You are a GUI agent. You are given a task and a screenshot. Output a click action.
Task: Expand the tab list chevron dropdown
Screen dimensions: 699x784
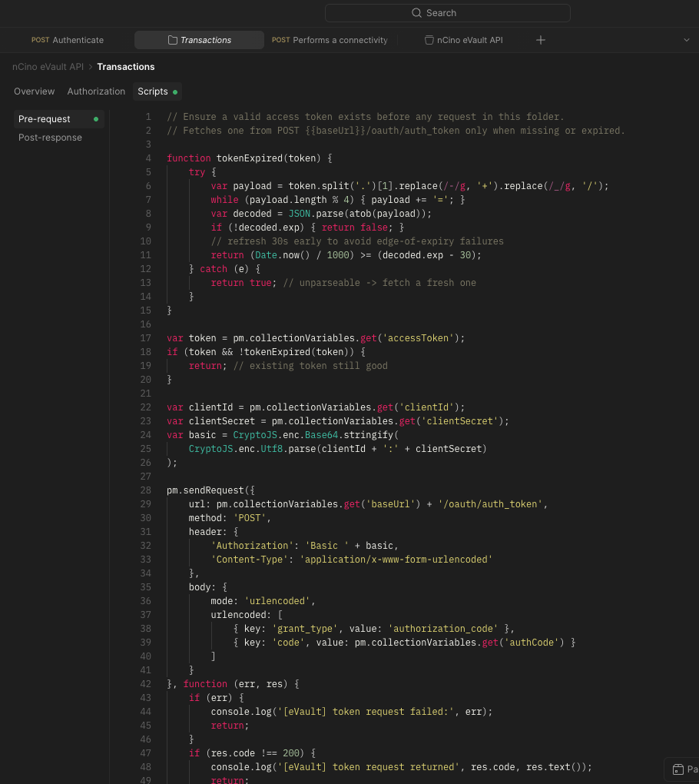click(x=687, y=40)
